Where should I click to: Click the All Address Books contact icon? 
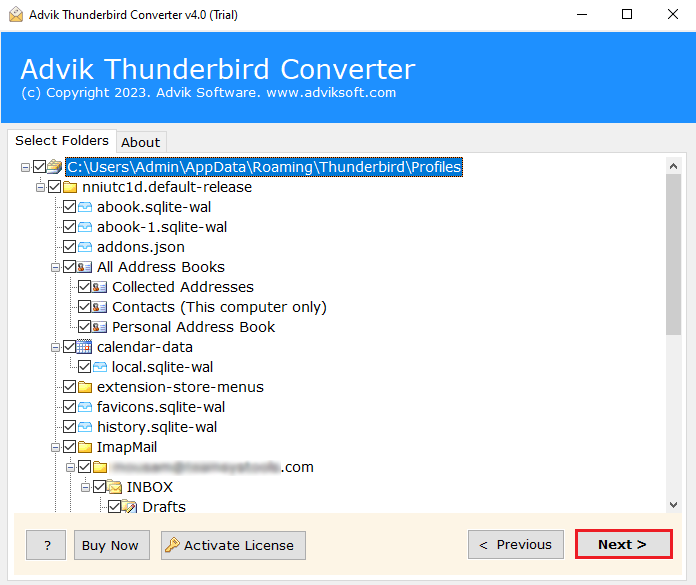tap(85, 267)
